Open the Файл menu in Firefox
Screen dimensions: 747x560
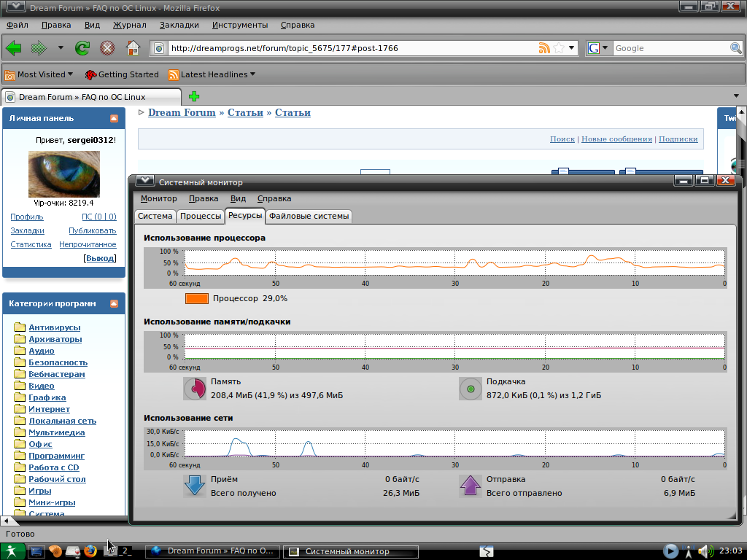point(18,25)
